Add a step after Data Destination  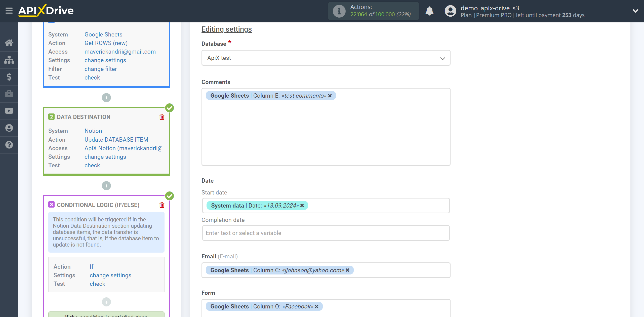(x=106, y=186)
